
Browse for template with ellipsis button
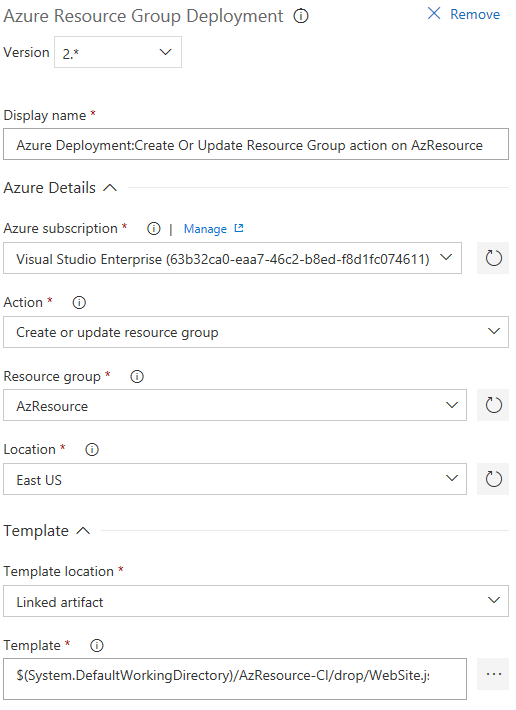[493, 675]
